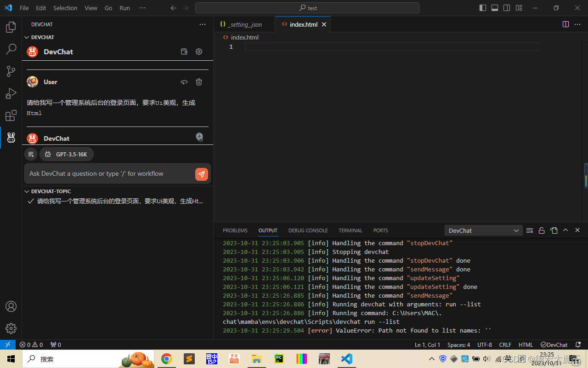Click errors and warnings count in status bar
The width and height of the screenshot is (588, 368).
(31, 345)
